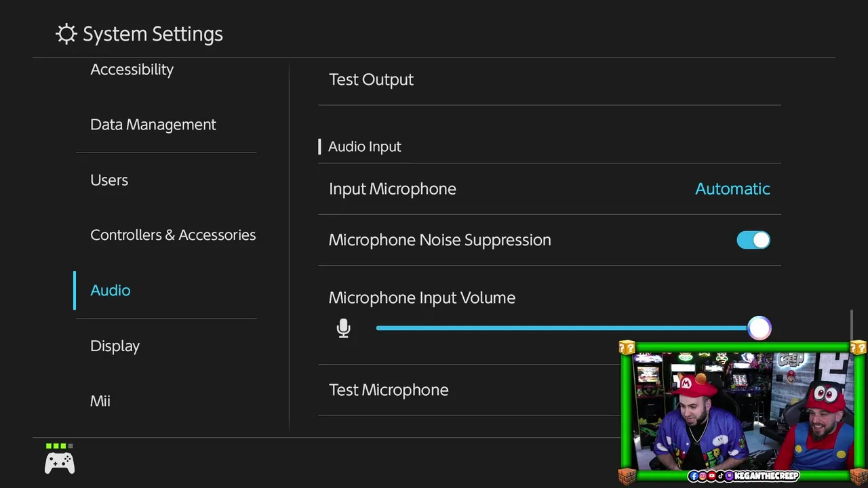Select Controllers & Accessories in the sidebar
Screen dimensions: 868x488
[173, 235]
